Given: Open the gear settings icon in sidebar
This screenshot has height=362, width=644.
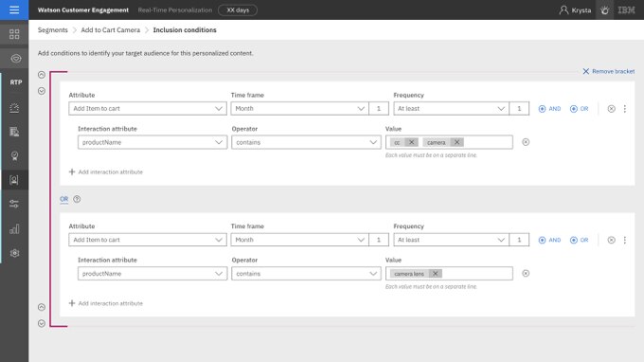Looking at the screenshot, I should coord(14,253).
